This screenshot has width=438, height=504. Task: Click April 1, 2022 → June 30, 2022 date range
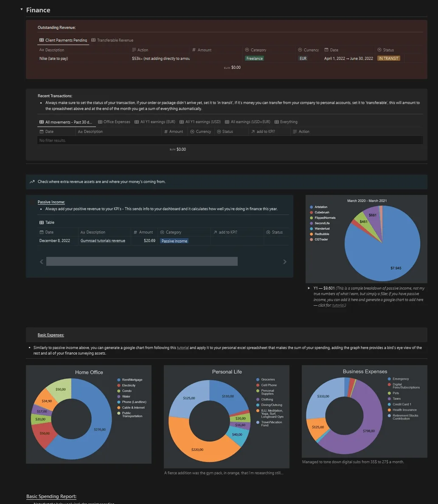(x=349, y=59)
